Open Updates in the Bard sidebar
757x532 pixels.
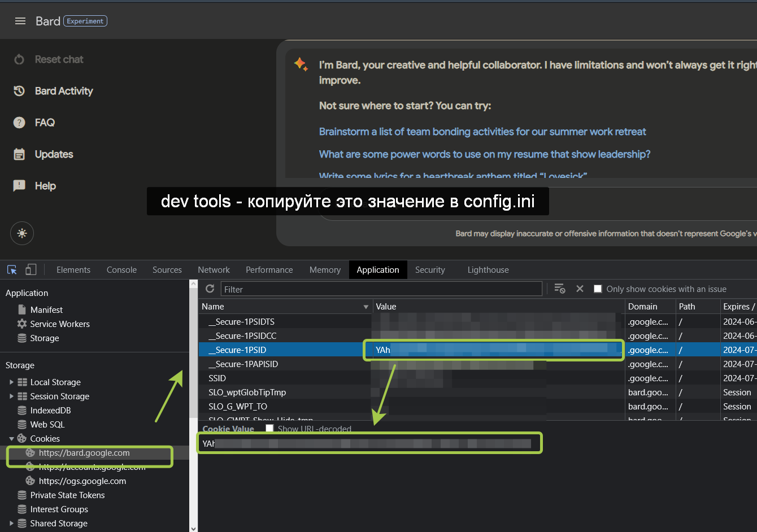(55, 154)
